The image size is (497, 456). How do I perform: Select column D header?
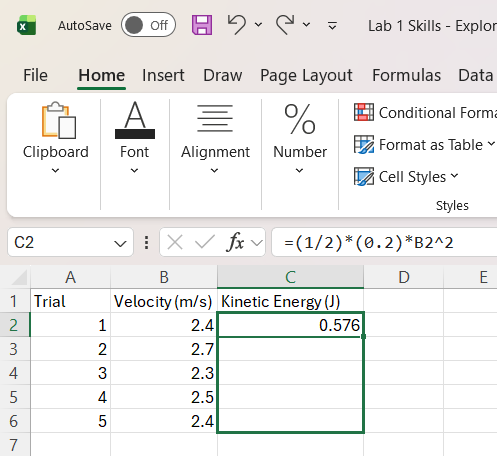pos(404,277)
